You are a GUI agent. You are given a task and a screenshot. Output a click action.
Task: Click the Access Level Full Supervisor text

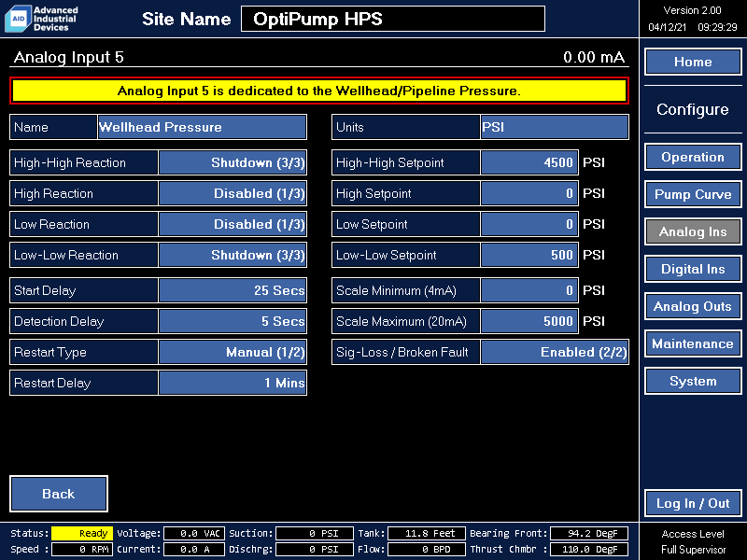(693, 541)
